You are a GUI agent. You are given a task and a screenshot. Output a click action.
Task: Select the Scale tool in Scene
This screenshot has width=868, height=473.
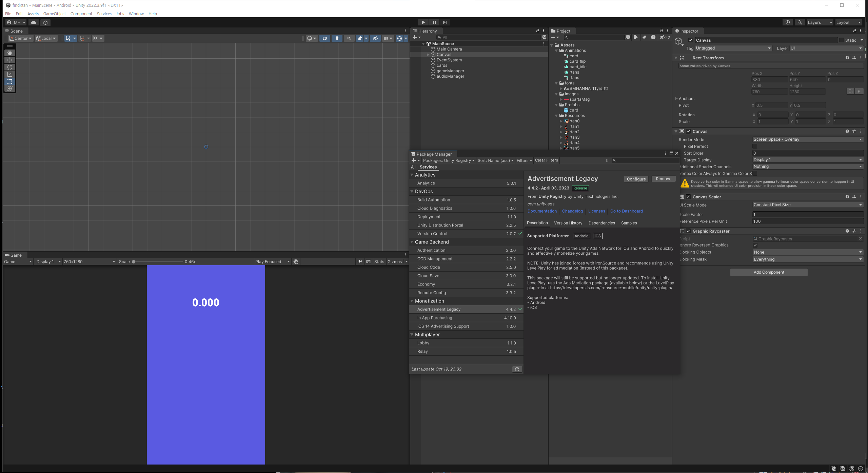(x=10, y=74)
